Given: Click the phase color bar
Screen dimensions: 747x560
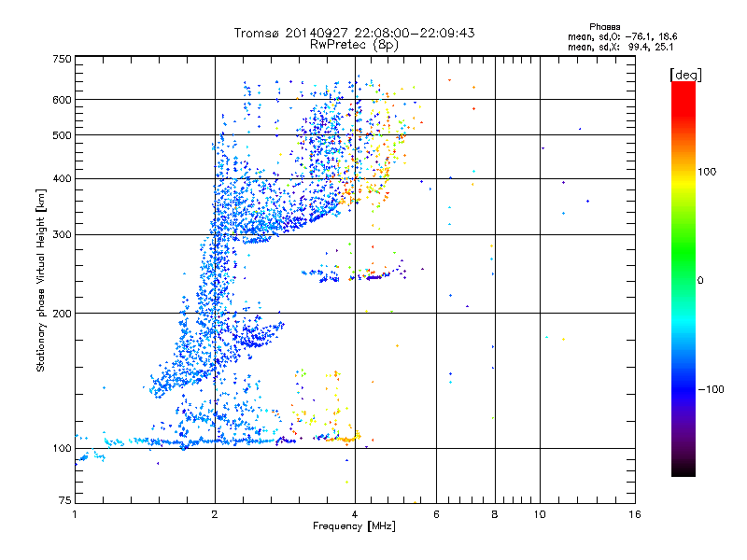Looking at the screenshot, I should (x=684, y=279).
